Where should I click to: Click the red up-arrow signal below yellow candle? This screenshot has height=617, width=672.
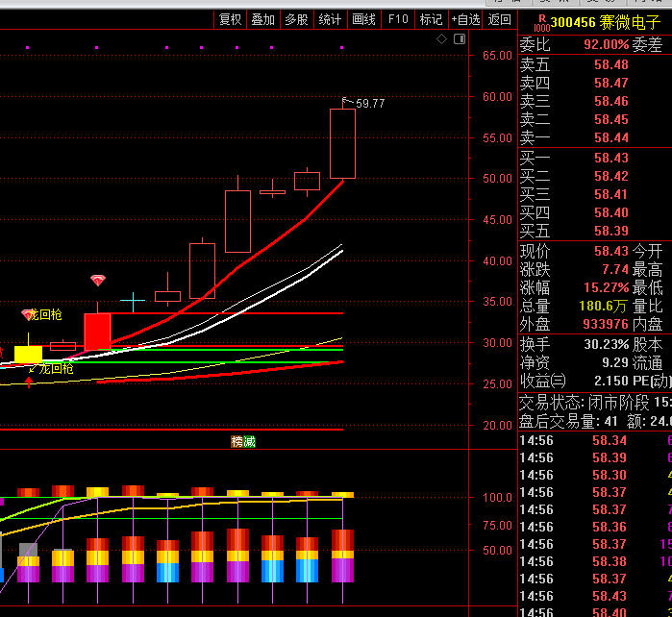click(x=29, y=383)
